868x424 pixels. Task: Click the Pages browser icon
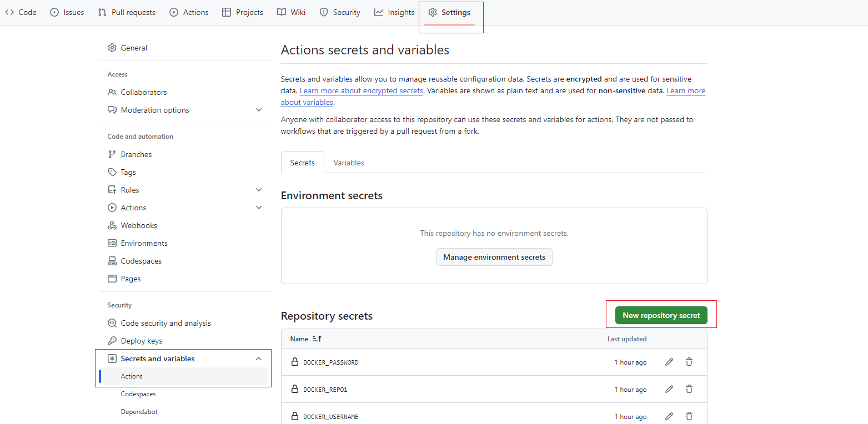112,279
